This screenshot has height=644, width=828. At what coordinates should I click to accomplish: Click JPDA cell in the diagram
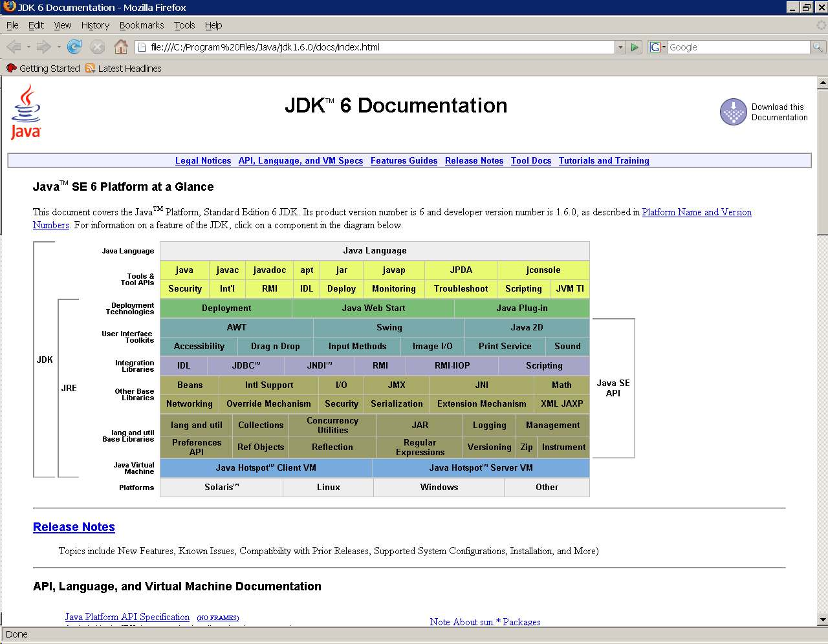(461, 270)
